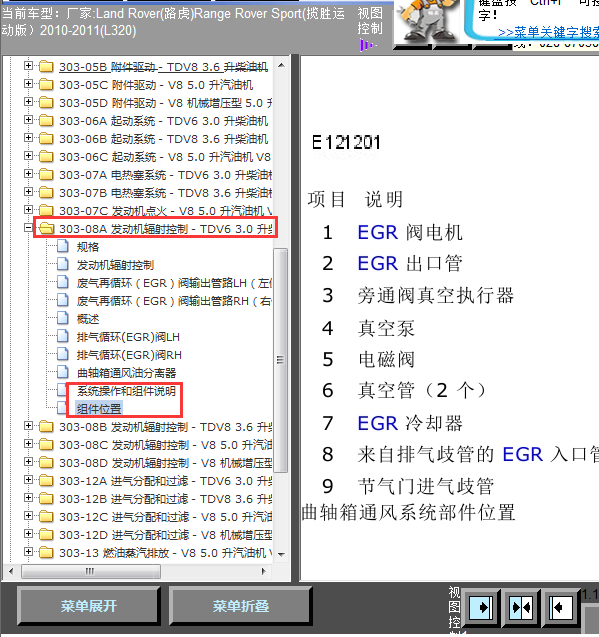Click the horizontal scrollbar left arrow
599x637 pixels.
11,571
